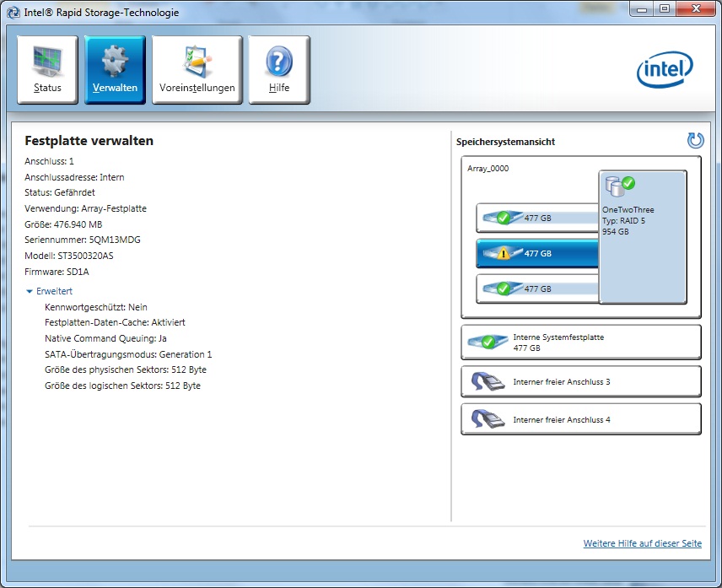Open Weitere Hilfe auf dieser Seite
This screenshot has width=722, height=588.
tap(643, 543)
